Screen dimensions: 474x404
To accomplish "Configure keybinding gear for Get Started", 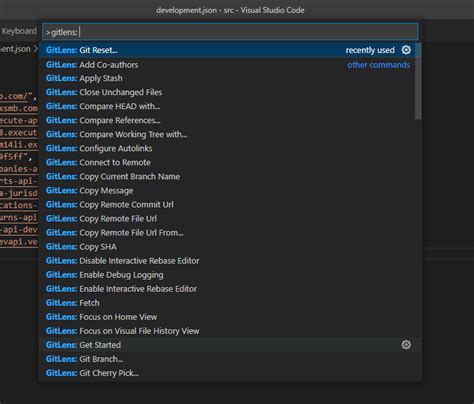I will [406, 345].
